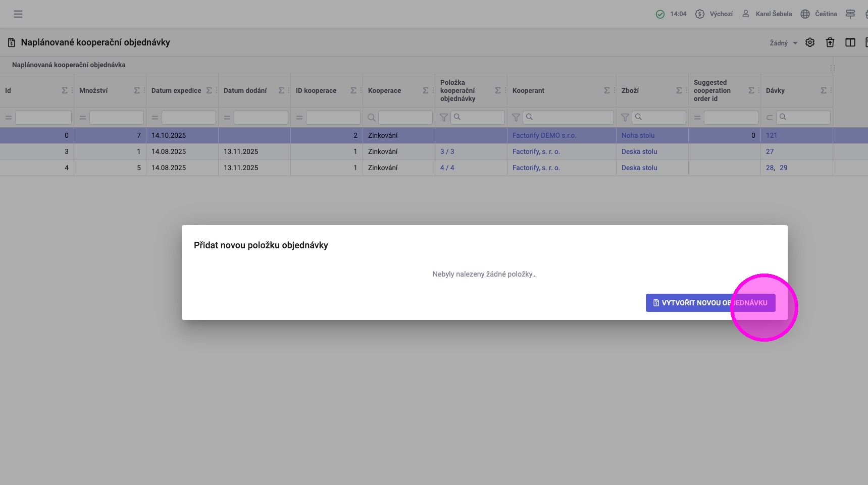Click the sigma icon in Zboží column
This screenshot has height=485, width=868.
click(679, 91)
